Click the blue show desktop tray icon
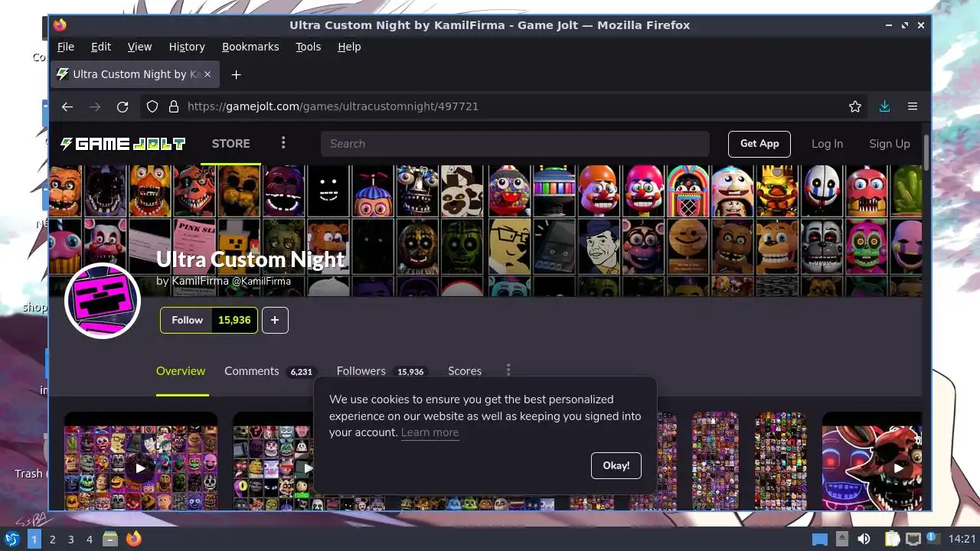The image size is (980, 551). (x=820, y=540)
